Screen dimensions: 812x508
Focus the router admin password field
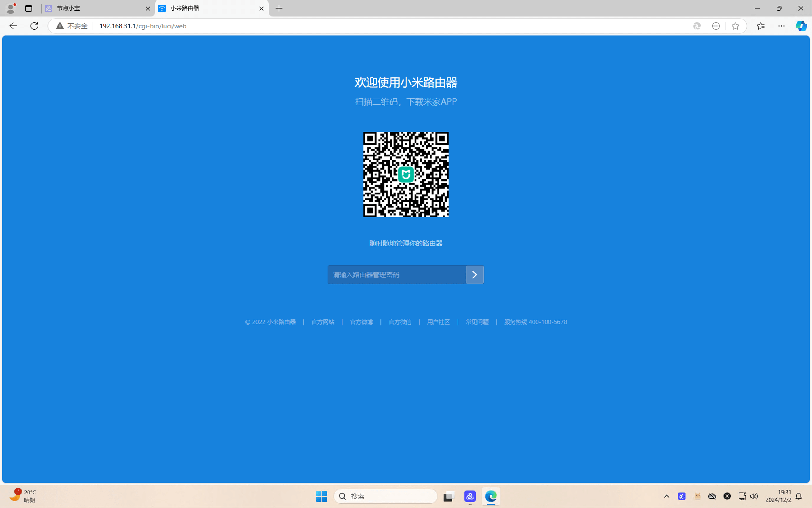click(397, 274)
